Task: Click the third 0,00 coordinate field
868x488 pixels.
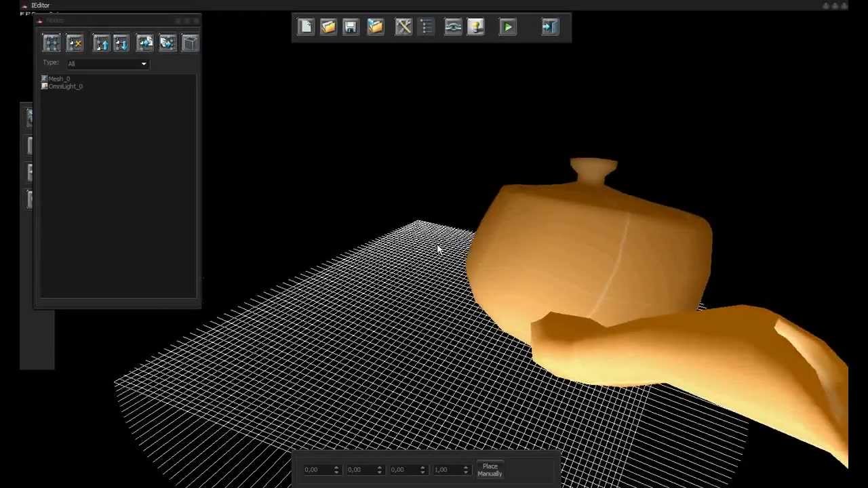Action: point(408,470)
